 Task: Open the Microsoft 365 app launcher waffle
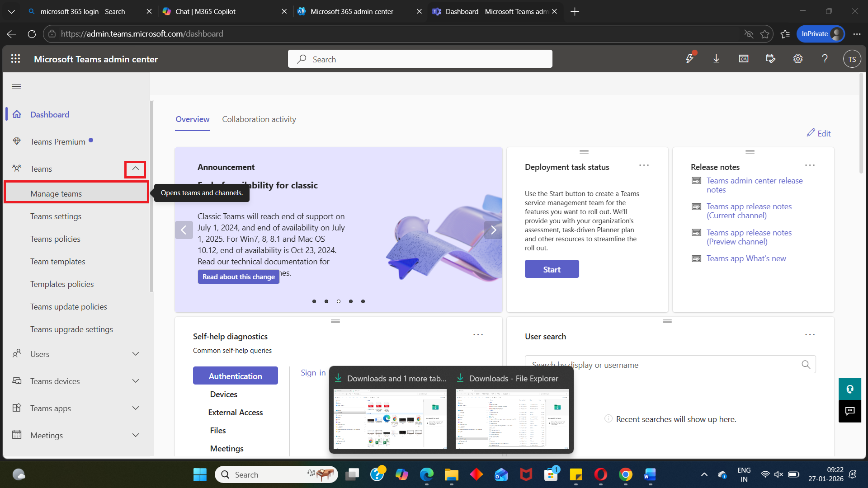pos(15,59)
